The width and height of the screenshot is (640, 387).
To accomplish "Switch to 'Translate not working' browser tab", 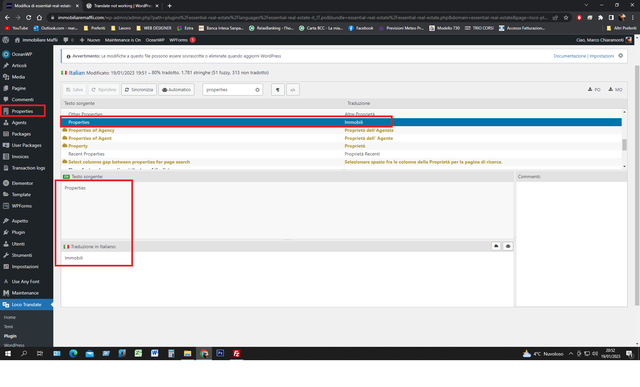I will click(x=122, y=6).
